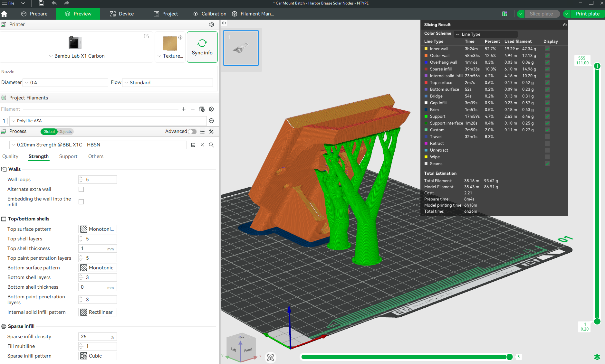Open the Others settings tab

[96, 156]
